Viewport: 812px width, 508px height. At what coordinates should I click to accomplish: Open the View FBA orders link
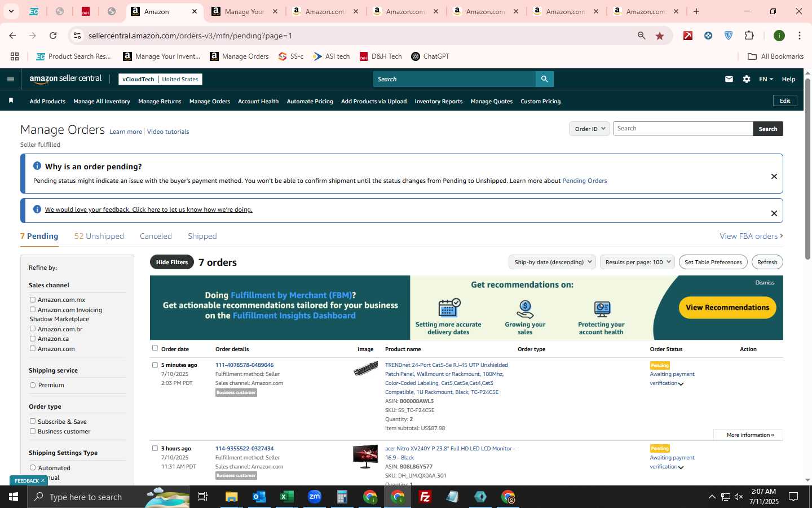(751, 236)
